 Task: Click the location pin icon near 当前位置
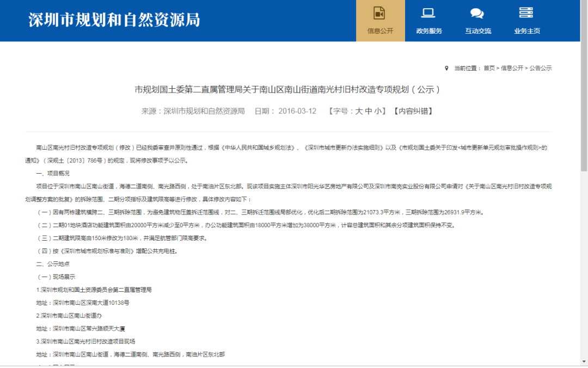click(x=447, y=68)
